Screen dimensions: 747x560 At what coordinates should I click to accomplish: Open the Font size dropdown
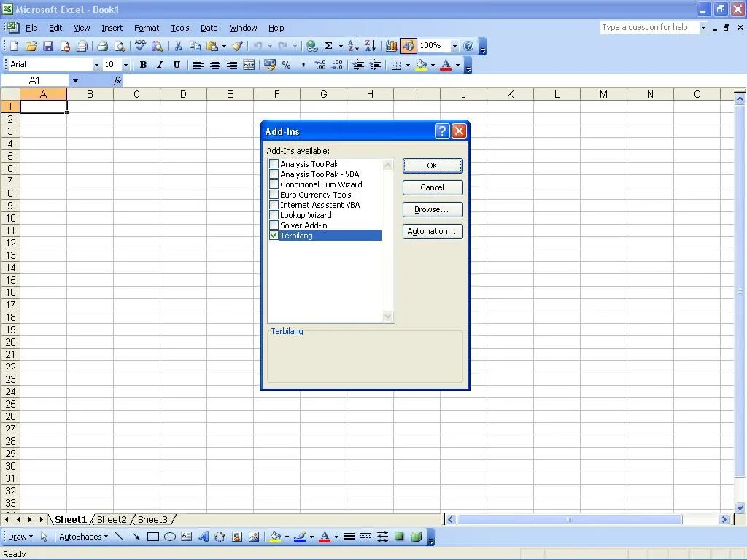click(125, 65)
